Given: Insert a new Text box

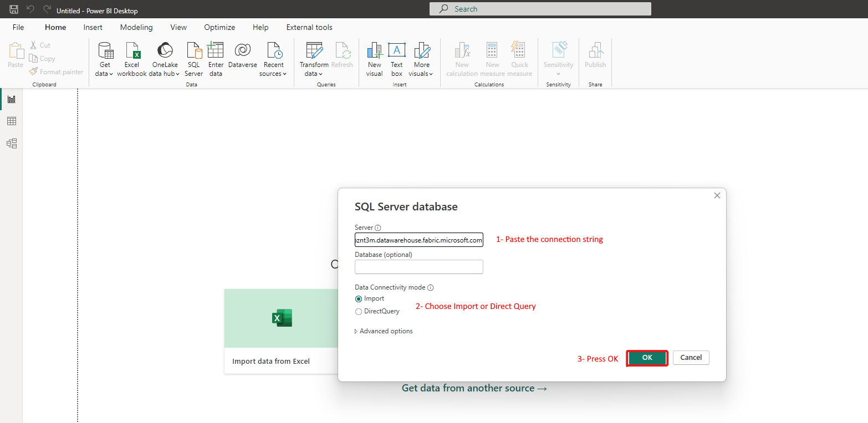Looking at the screenshot, I should (396, 58).
